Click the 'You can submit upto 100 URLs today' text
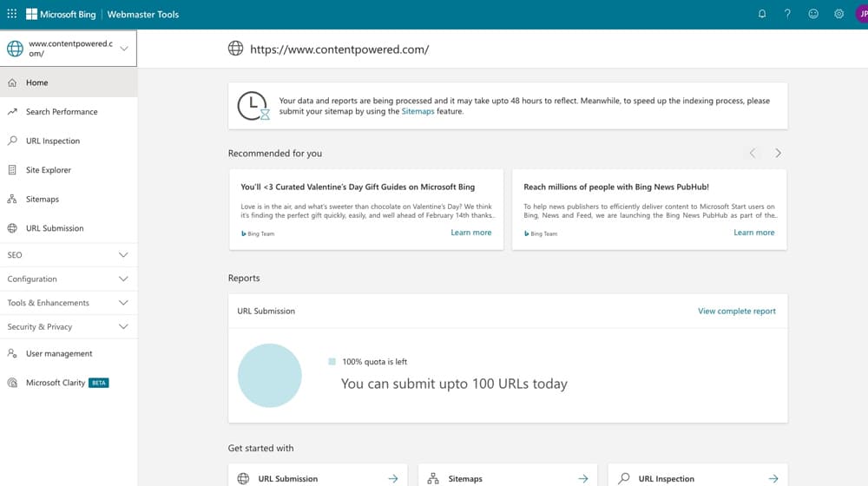Screen dimensions: 868x486 (454, 384)
